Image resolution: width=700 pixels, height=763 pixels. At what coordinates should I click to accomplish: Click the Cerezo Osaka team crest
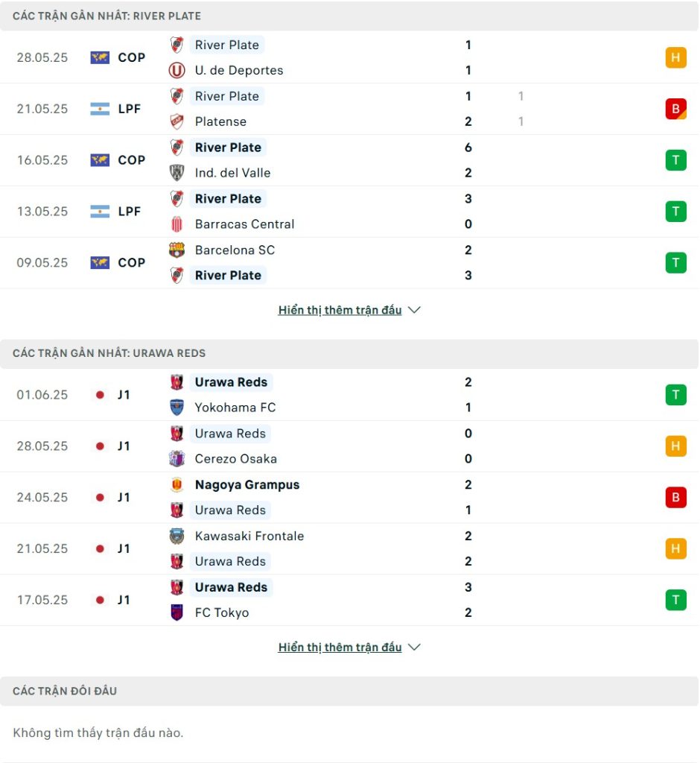click(x=176, y=459)
